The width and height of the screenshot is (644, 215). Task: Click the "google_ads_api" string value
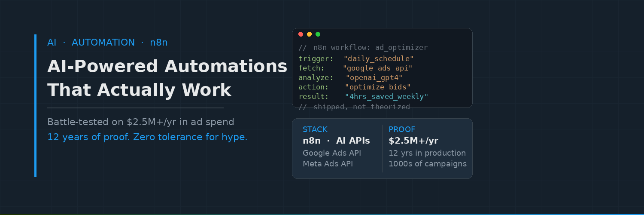(x=378, y=68)
